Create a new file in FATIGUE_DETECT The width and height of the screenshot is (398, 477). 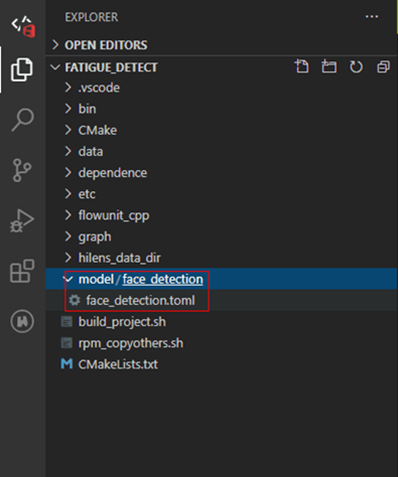point(302,67)
